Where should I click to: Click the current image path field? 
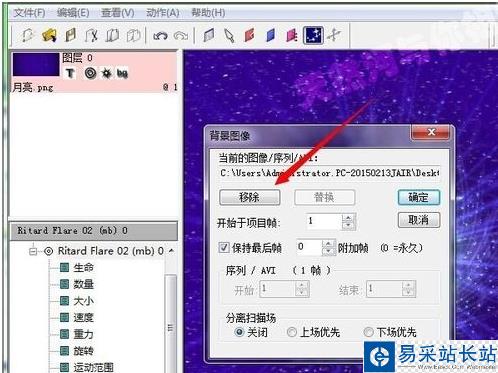[x=329, y=173]
